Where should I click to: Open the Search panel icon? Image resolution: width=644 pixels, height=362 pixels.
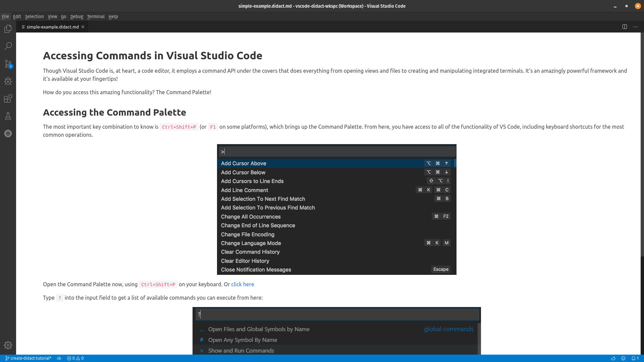click(x=8, y=46)
